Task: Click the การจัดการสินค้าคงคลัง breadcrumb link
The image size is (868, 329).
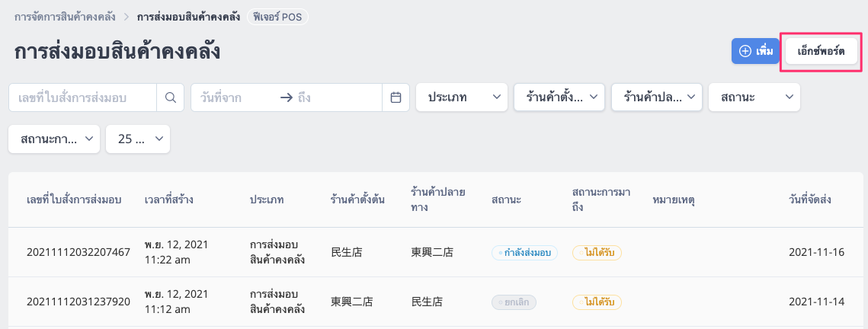Action: tap(65, 17)
